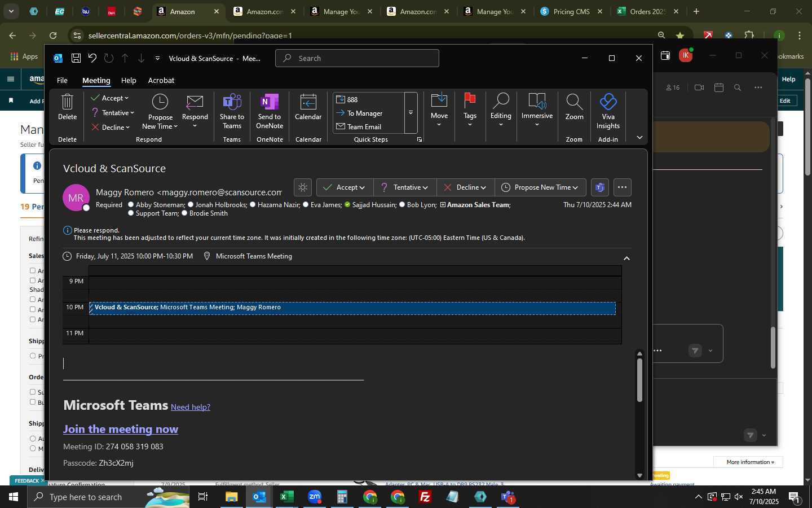This screenshot has width=812, height=508.
Task: Click the message body scrollbar thumb
Action: tap(639, 380)
